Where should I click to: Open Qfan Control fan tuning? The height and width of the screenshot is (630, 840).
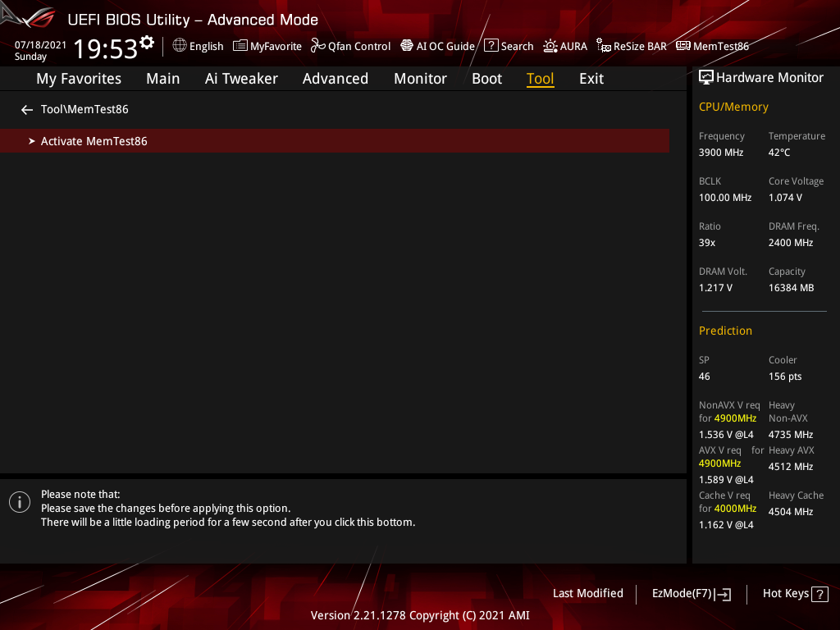[350, 46]
